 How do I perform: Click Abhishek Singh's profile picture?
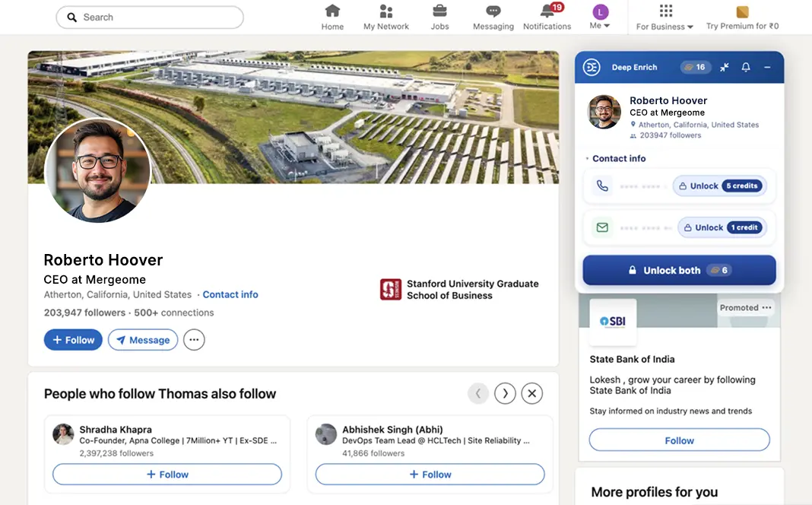pos(326,434)
